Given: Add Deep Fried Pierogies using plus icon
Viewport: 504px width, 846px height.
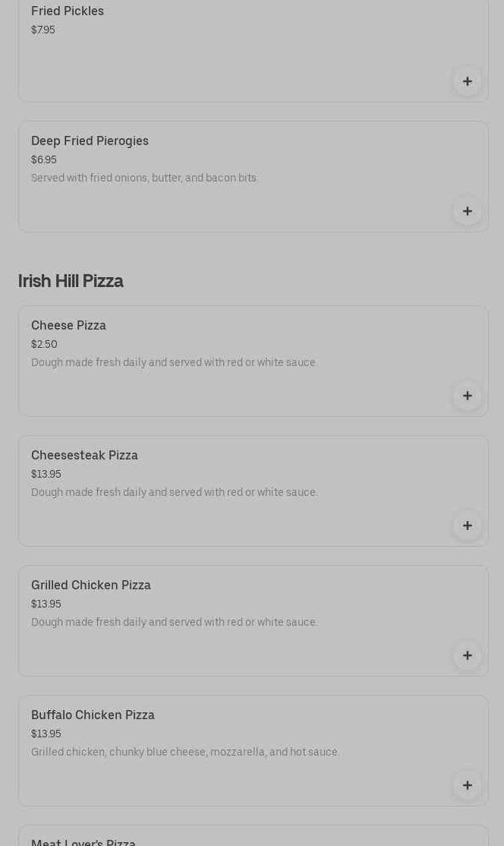Looking at the screenshot, I should click(467, 211).
